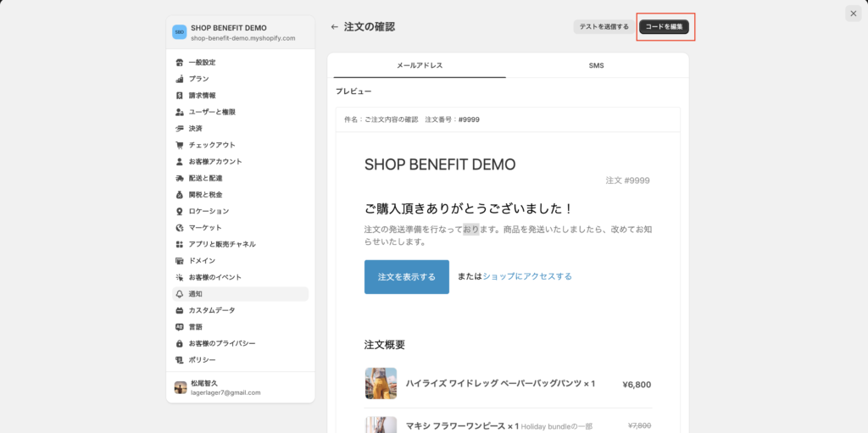This screenshot has height=433, width=868.
Task: Click the blue 注文を表示する button
Action: (407, 277)
